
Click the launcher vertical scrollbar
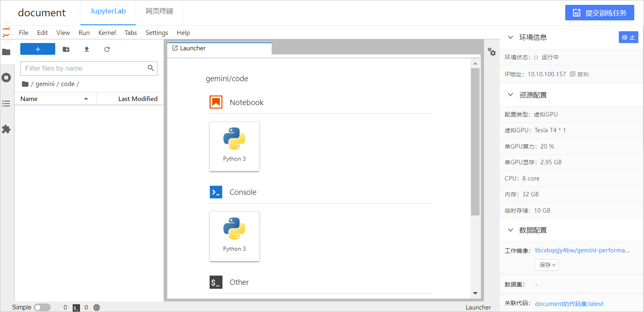point(475,141)
